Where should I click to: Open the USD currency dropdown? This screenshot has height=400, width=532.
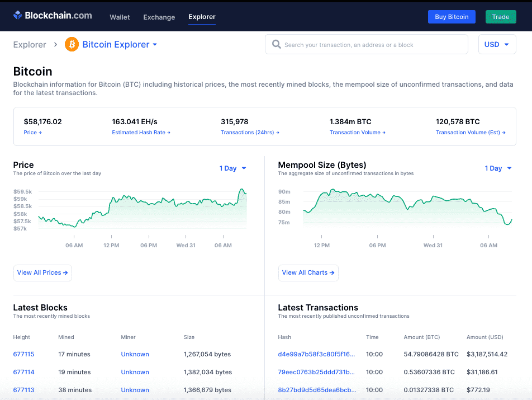tap(497, 44)
